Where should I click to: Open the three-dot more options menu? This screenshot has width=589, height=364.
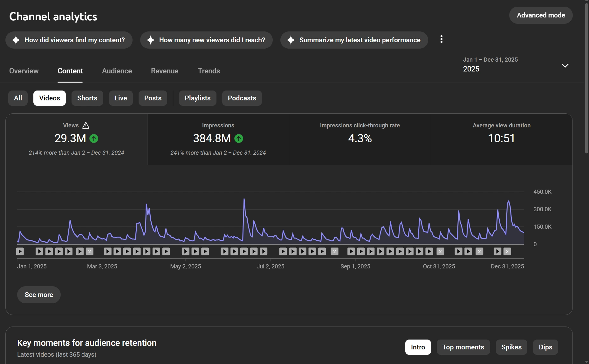(x=441, y=39)
